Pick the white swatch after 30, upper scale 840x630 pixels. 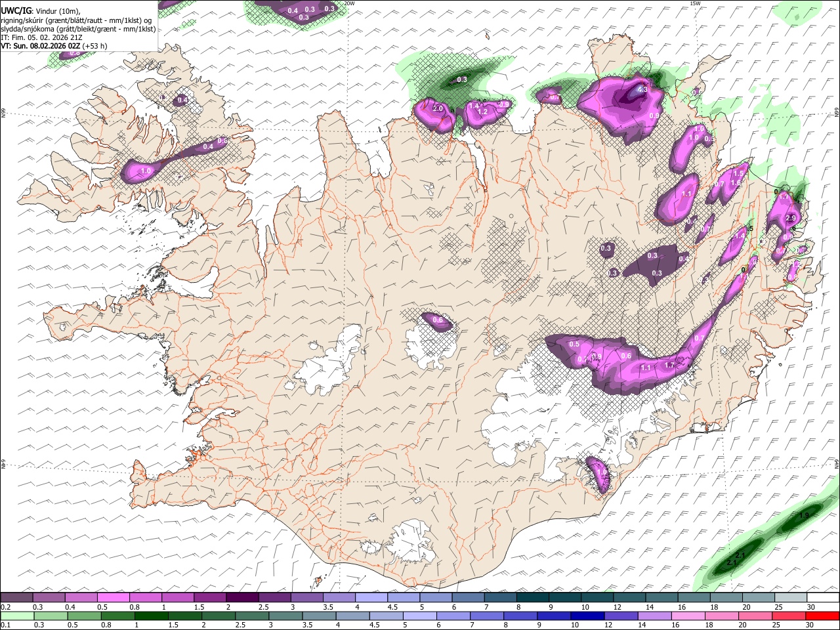823,598
